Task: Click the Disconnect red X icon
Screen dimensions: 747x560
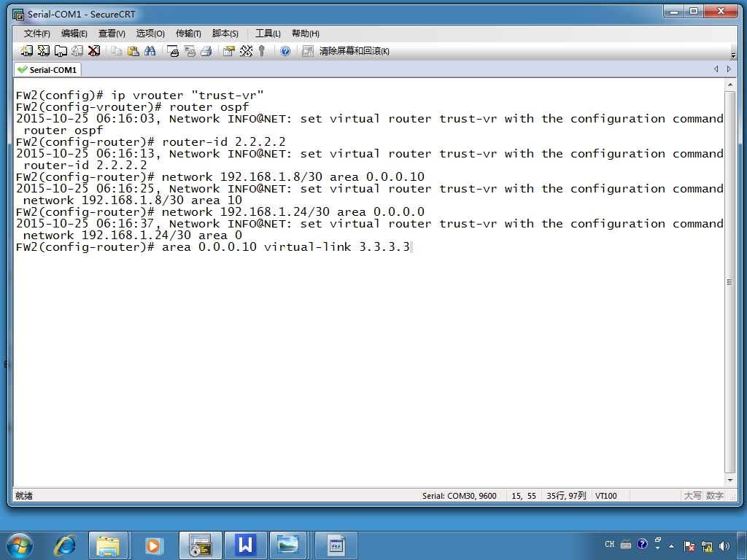Action: coord(94,50)
